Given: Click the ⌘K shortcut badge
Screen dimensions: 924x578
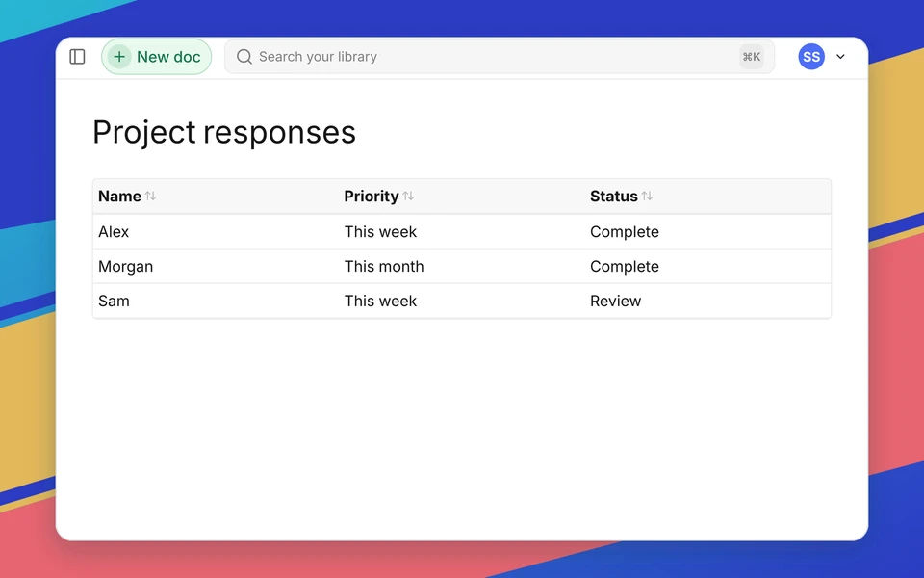Looking at the screenshot, I should 752,57.
